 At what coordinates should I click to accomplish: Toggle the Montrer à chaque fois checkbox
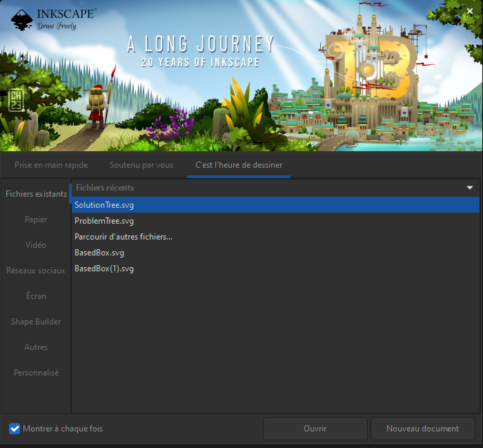click(14, 429)
